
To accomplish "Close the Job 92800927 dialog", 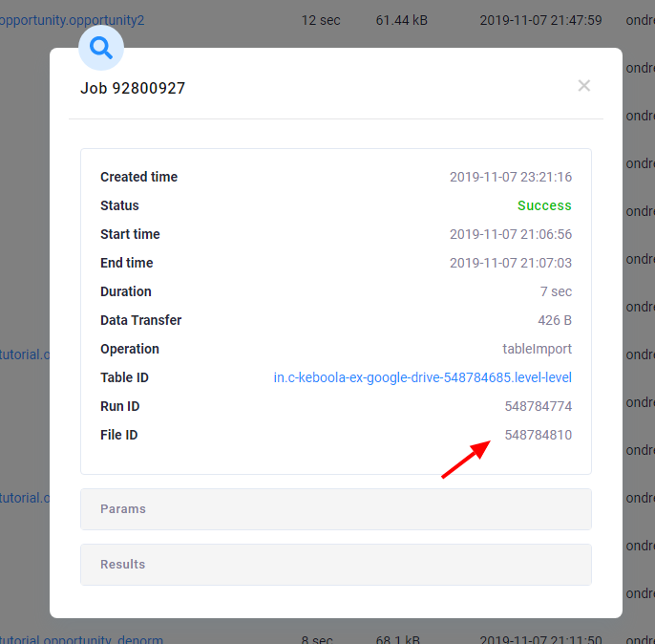I will (x=583, y=86).
